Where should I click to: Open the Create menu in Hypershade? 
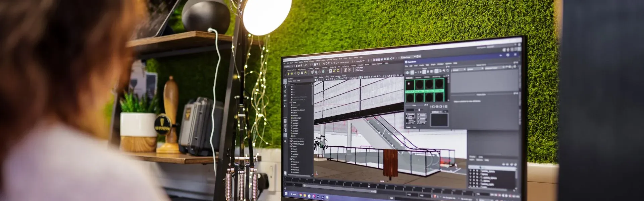[x=421, y=65]
